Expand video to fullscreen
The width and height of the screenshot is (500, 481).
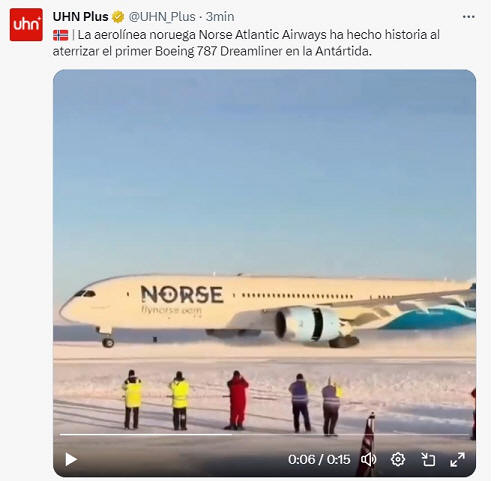tap(457, 459)
